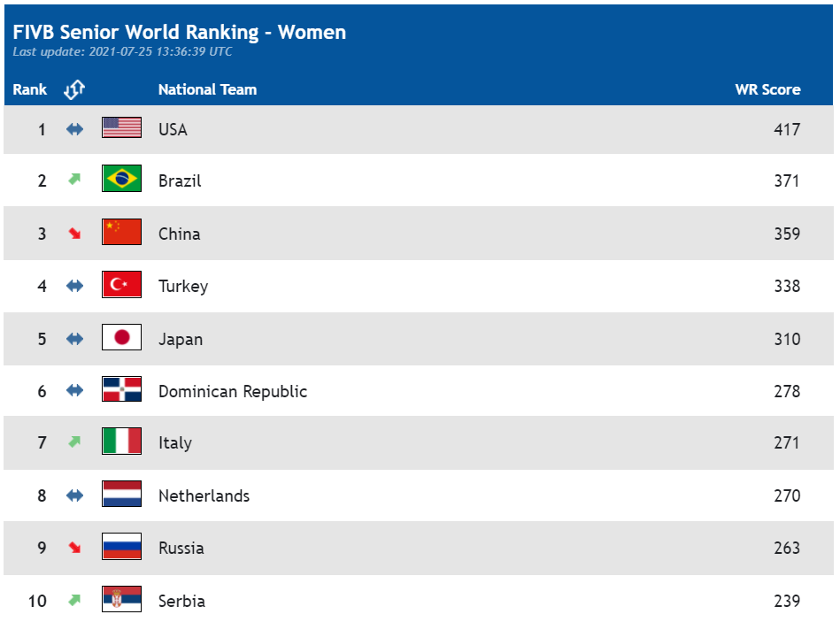Sort by the Rank column header

tap(30, 89)
